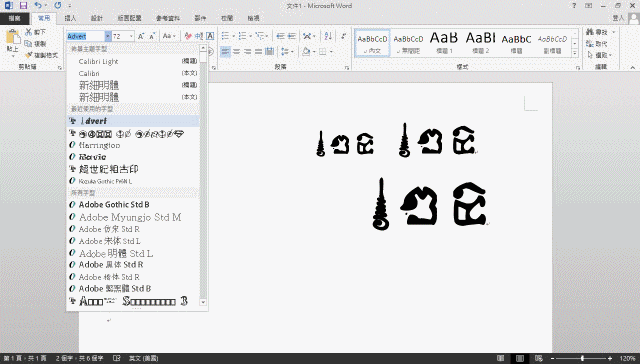This screenshot has height=364, width=640.
Task: Click the account avatar picture
Action: [633, 18]
